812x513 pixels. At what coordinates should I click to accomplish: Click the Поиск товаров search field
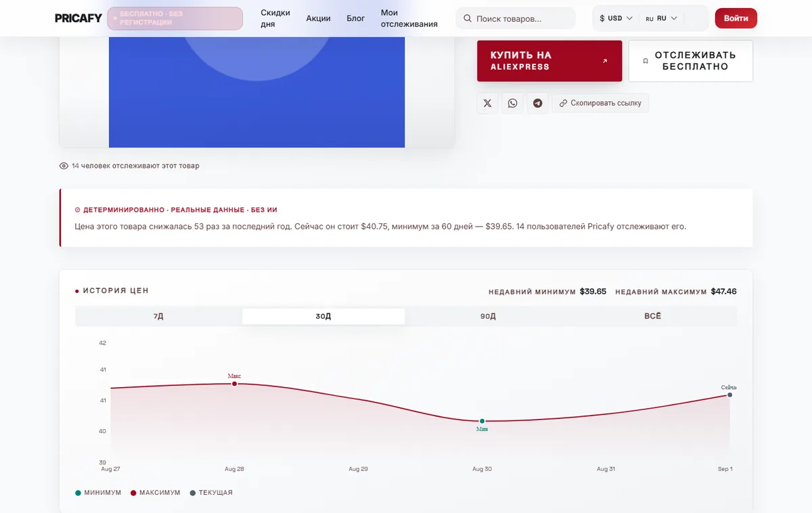(516, 18)
